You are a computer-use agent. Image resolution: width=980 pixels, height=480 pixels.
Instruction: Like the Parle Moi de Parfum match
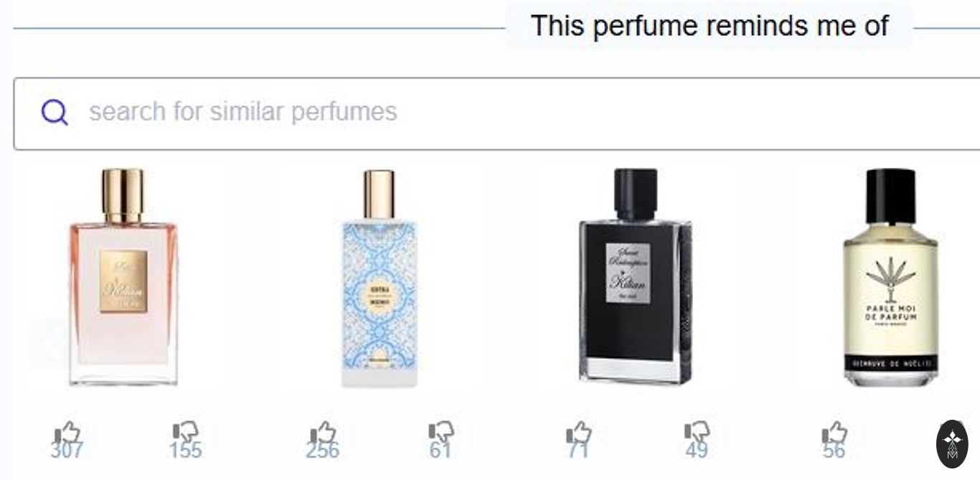click(x=834, y=433)
